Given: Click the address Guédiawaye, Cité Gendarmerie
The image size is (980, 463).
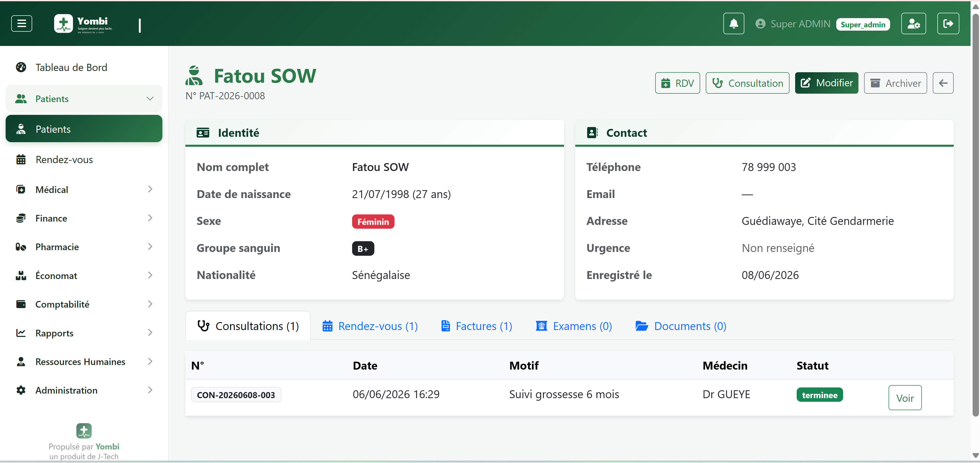Looking at the screenshot, I should click(x=818, y=221).
